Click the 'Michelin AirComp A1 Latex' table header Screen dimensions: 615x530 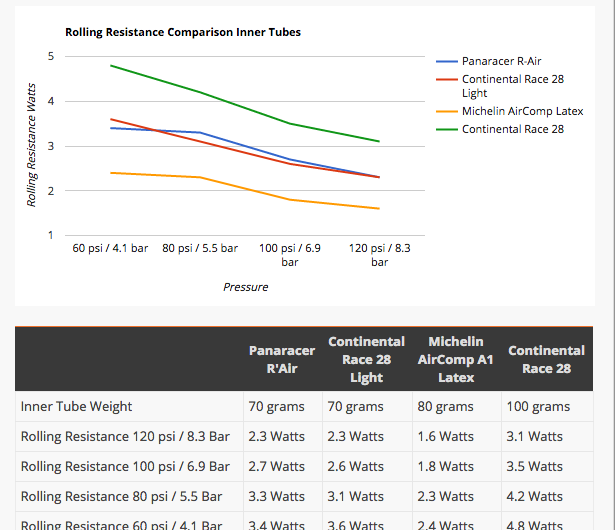tap(456, 359)
